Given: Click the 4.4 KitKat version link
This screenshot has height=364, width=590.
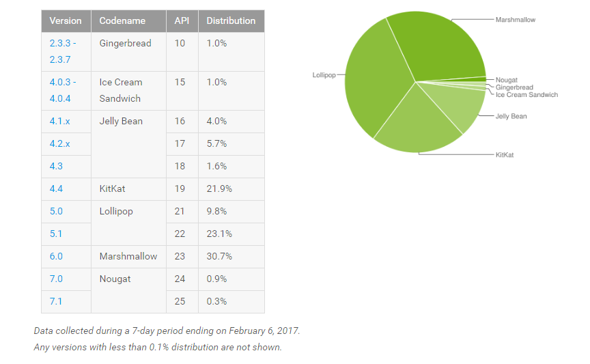Looking at the screenshot, I should click(55, 188).
